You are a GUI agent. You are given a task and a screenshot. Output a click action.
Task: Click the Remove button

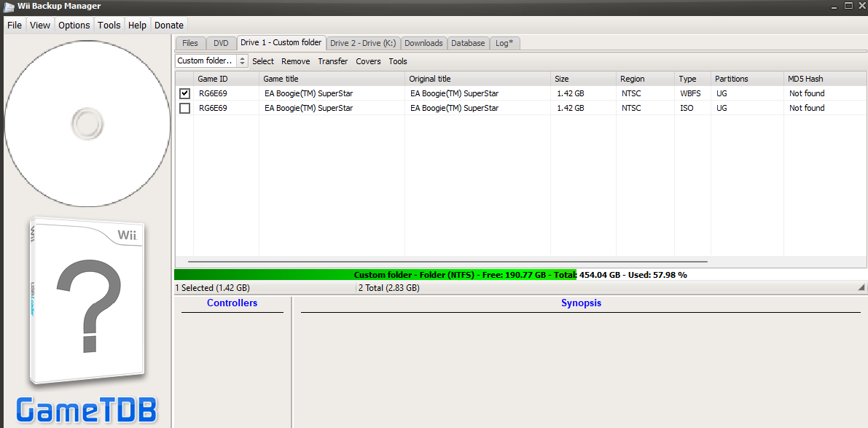[295, 61]
